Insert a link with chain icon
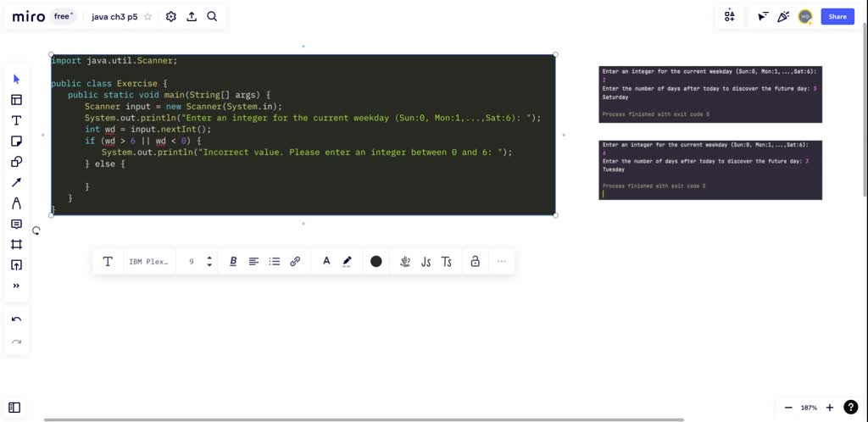The width and height of the screenshot is (868, 422). (295, 262)
